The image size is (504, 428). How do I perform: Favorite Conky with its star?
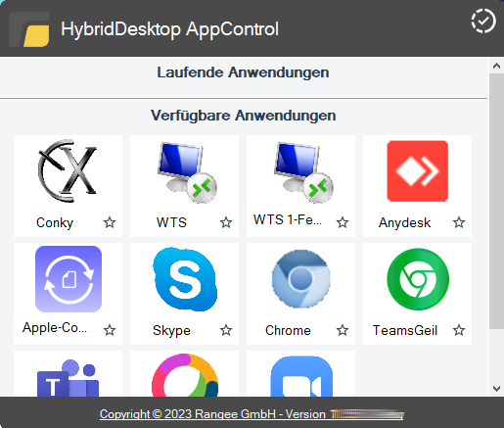110,222
